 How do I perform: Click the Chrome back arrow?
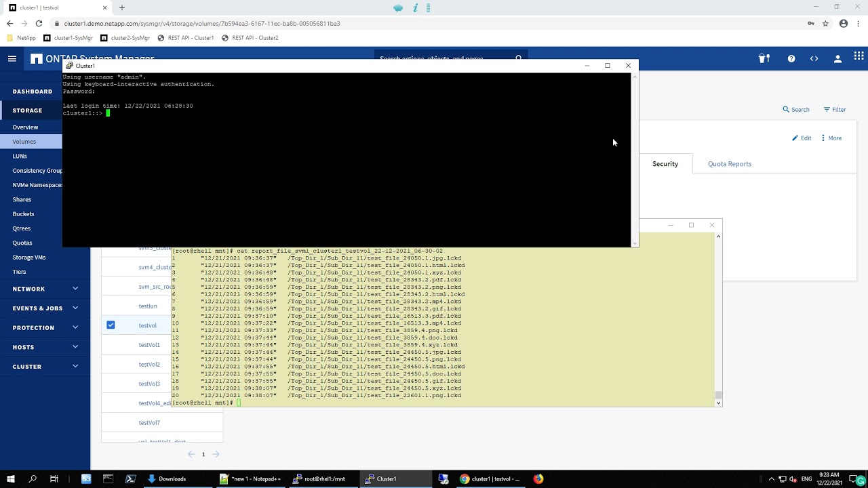click(x=9, y=23)
